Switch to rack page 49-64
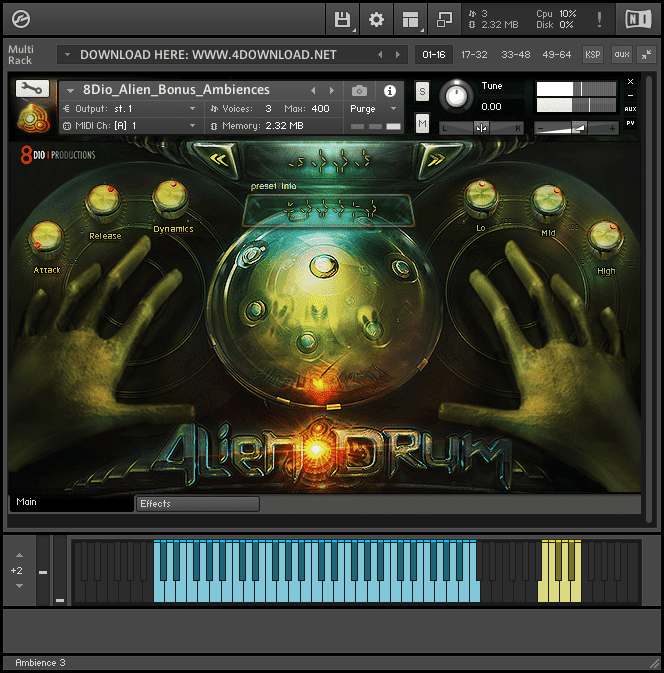Viewport: 664px width, 673px height. click(x=556, y=55)
